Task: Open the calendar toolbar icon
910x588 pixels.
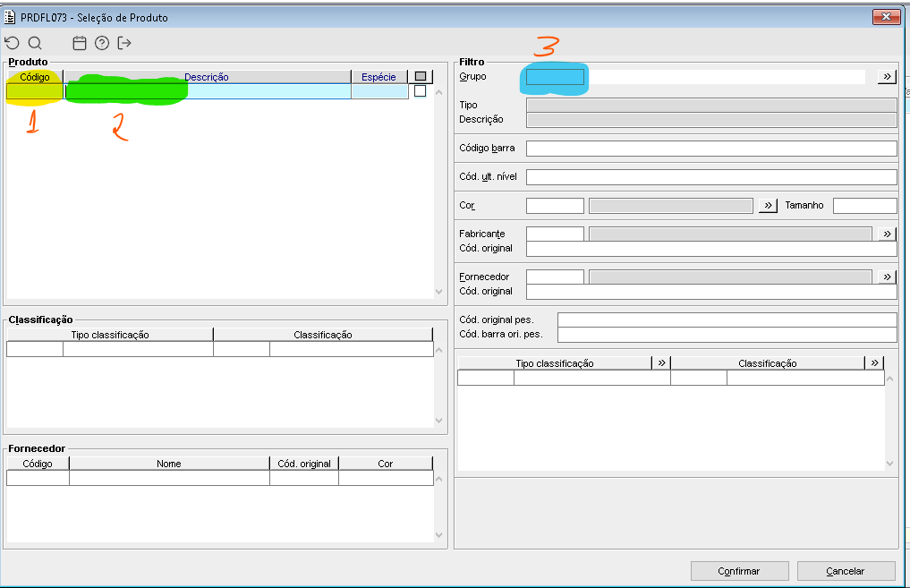Action: (x=80, y=43)
